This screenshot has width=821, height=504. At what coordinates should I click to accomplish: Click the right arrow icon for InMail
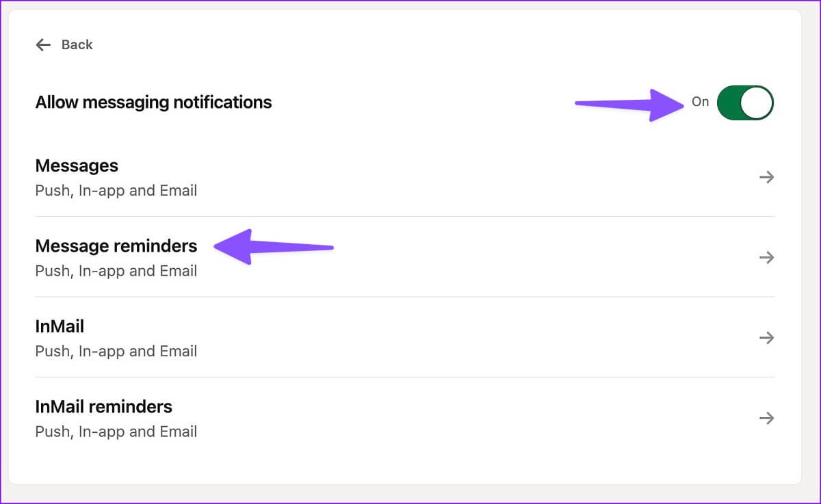click(766, 338)
